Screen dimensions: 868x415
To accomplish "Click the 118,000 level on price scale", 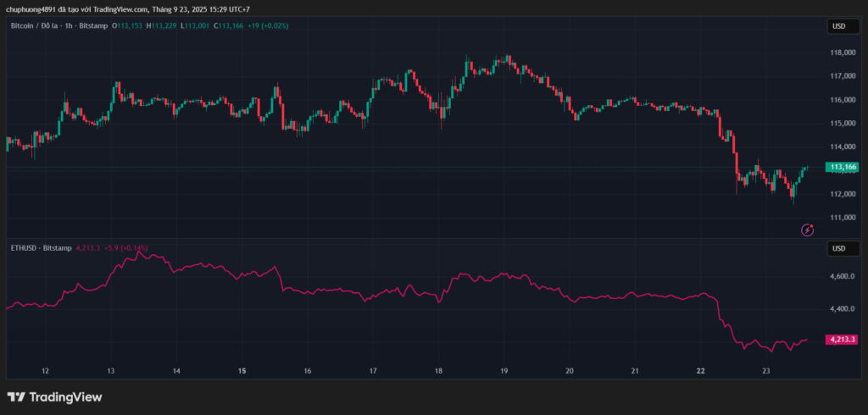I will click(843, 53).
